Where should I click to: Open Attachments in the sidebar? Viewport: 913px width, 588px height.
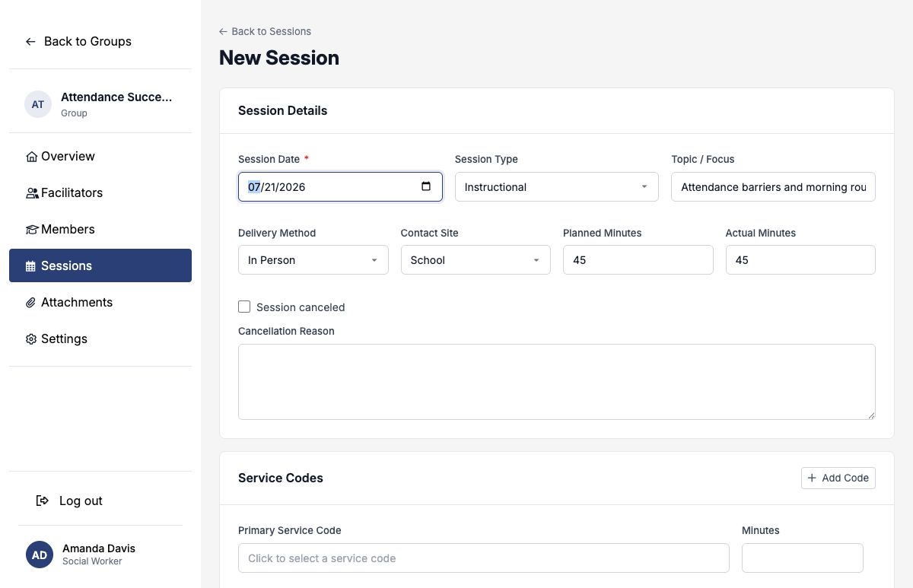(100, 302)
